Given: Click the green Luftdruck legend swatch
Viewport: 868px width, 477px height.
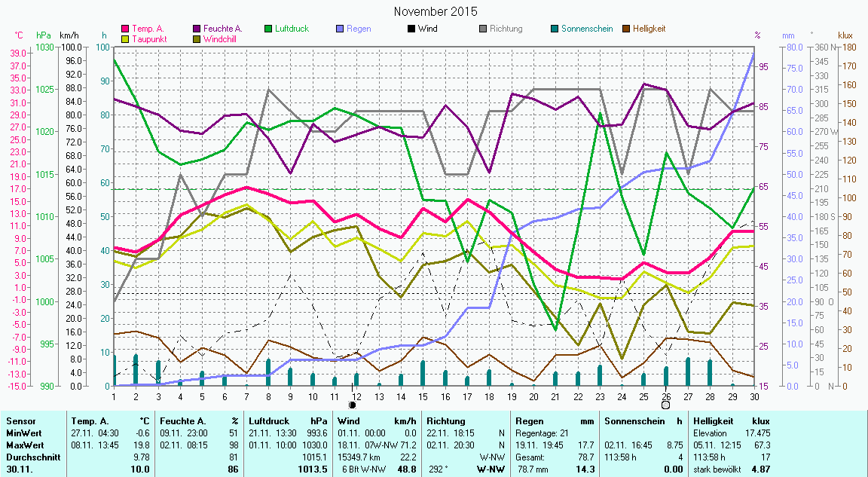Looking at the screenshot, I should (268, 29).
